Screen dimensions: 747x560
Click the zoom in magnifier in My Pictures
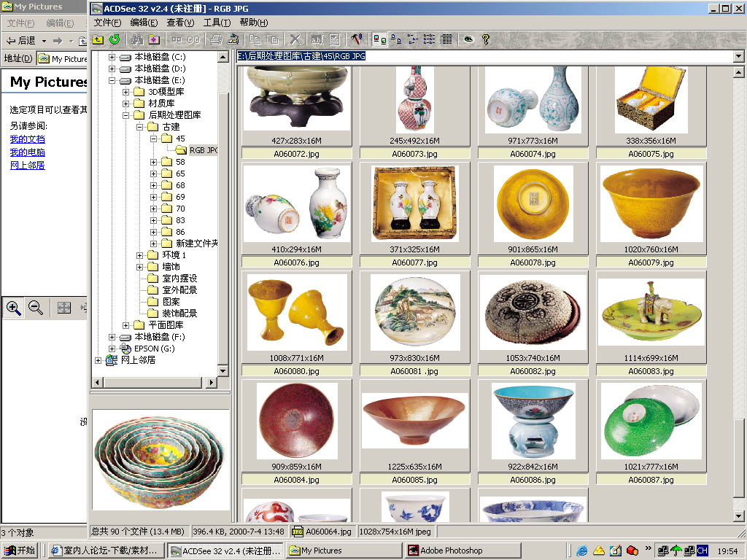pos(13,308)
